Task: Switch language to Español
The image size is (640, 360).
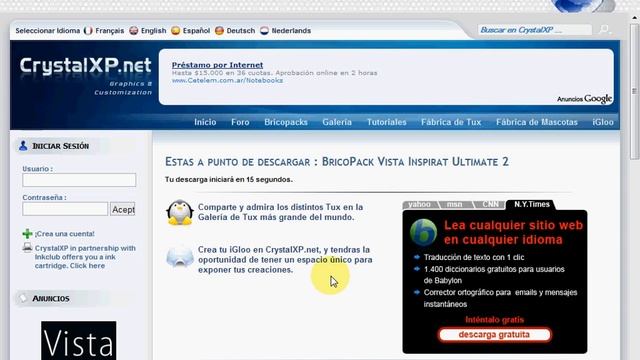Action: [196, 31]
